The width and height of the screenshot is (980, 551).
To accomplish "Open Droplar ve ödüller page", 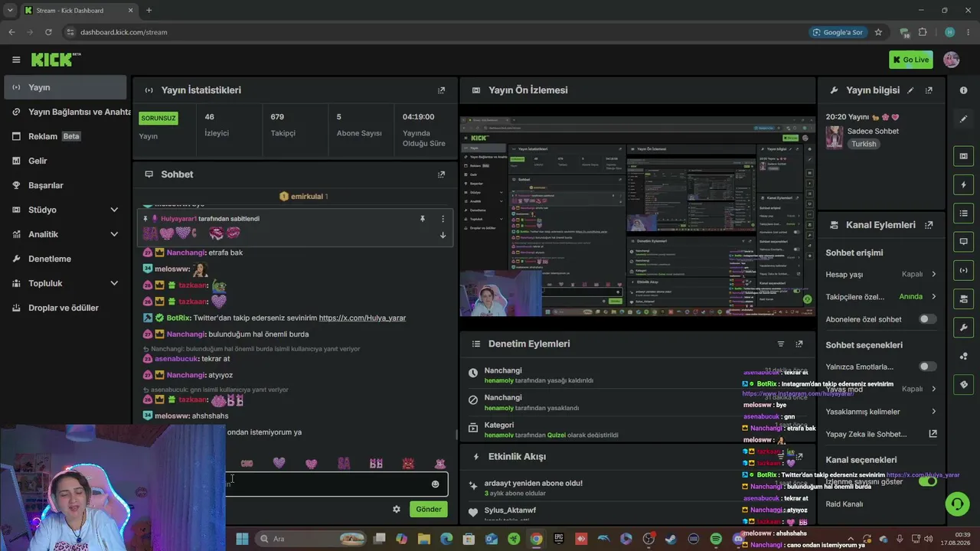I will coord(65,308).
